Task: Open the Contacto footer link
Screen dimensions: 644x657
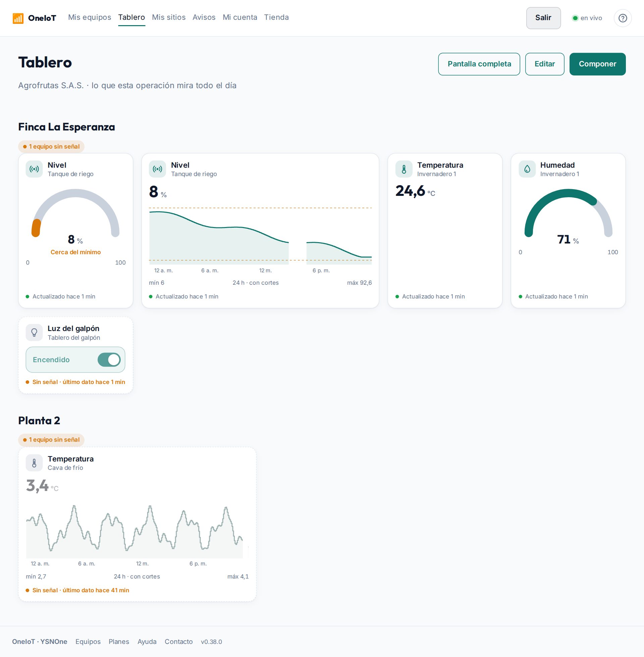Action: 178,642
